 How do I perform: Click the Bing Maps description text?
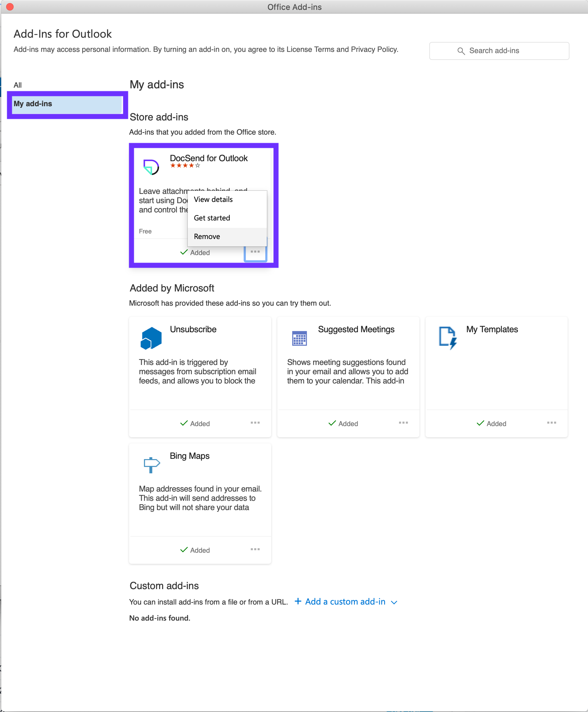(x=200, y=498)
